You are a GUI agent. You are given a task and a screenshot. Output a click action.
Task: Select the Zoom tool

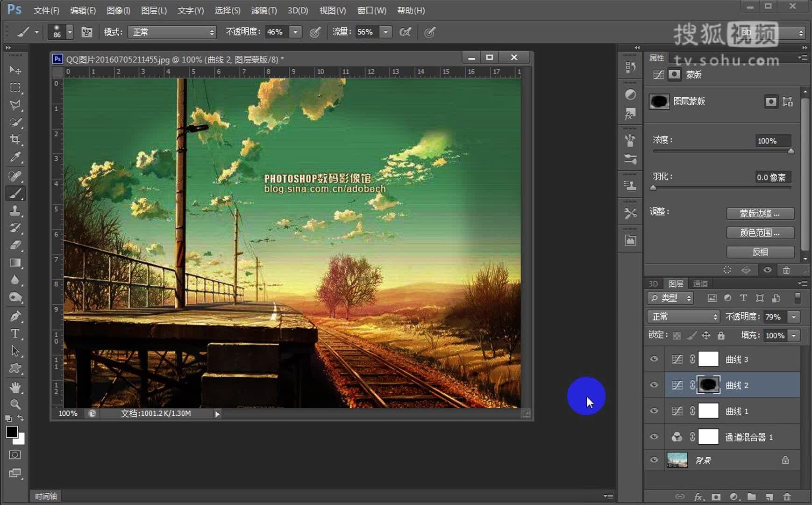(x=15, y=404)
